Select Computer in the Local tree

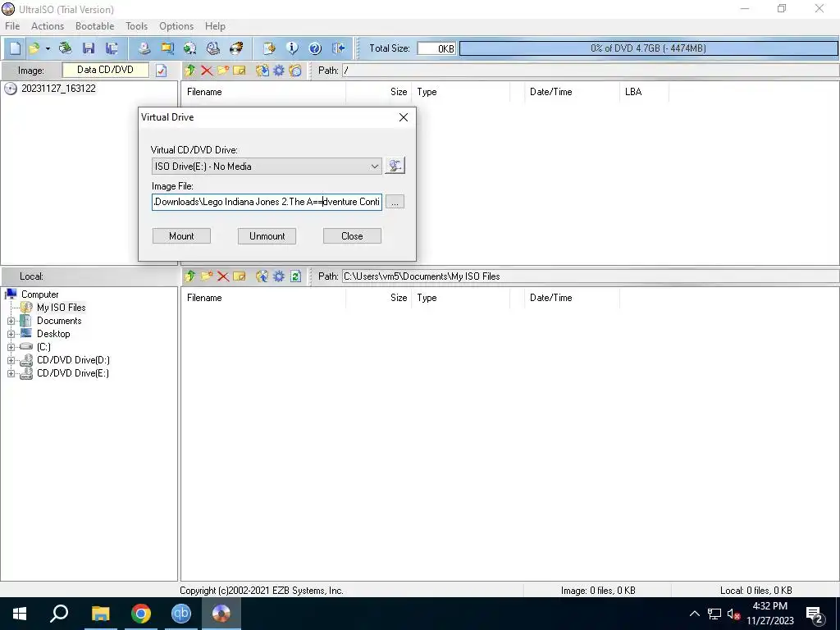coord(39,294)
